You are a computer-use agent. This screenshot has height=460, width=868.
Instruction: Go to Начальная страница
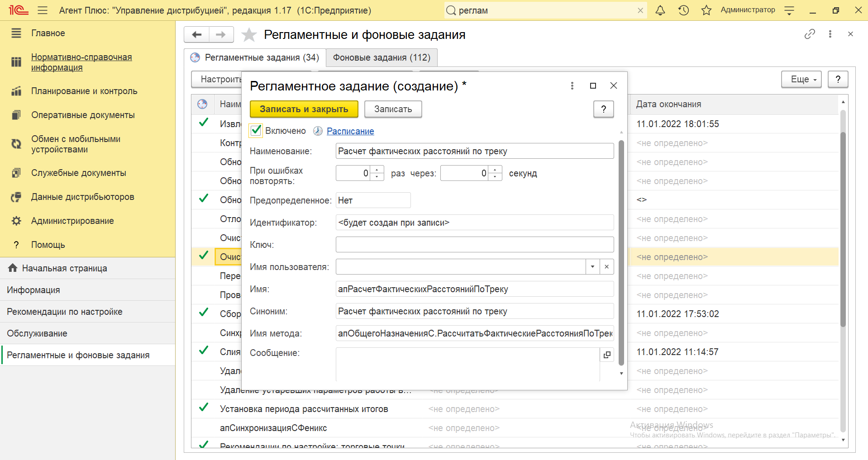87,268
